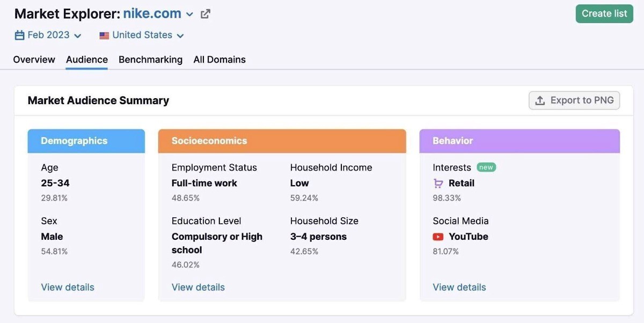Switch to the Overview tab
The width and height of the screenshot is (644, 323).
click(x=34, y=60)
